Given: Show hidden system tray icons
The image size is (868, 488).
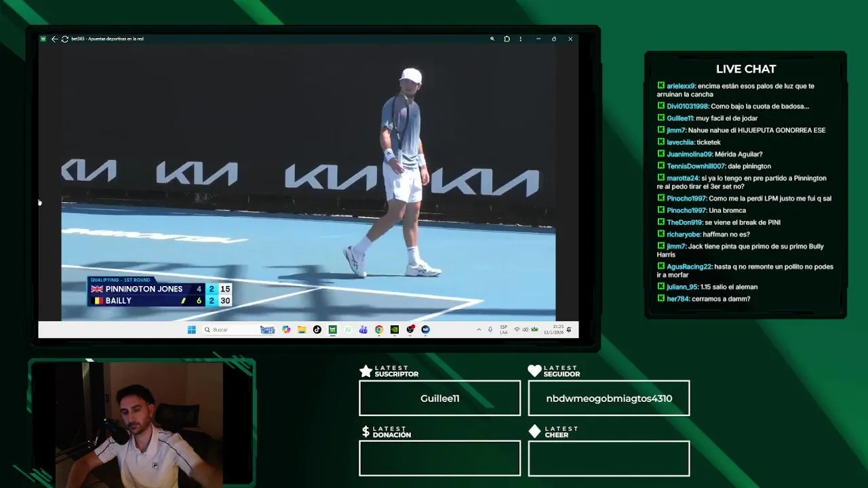Looking at the screenshot, I should 479,329.
